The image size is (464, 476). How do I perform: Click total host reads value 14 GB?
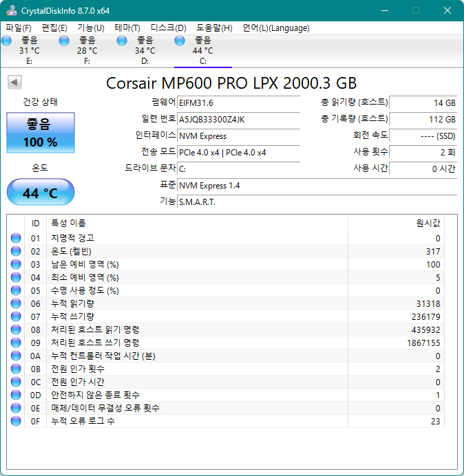[423, 103]
